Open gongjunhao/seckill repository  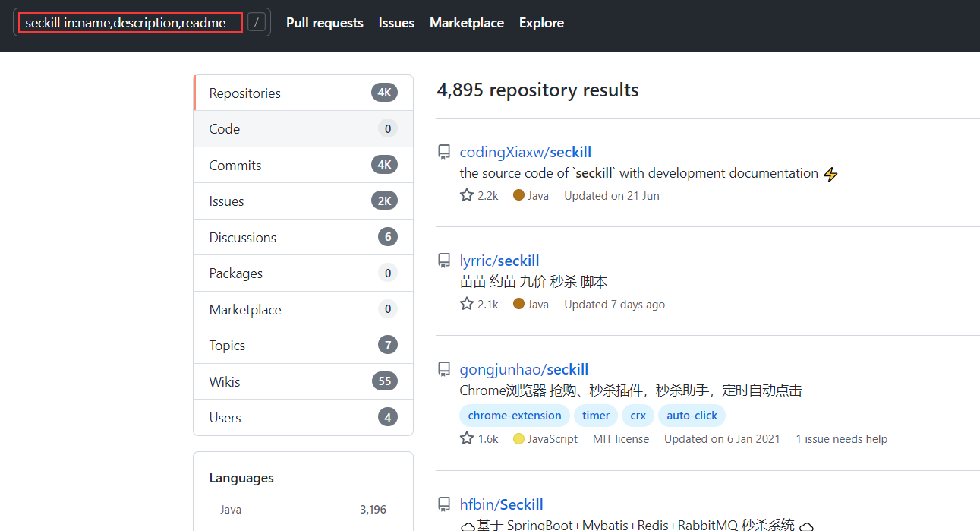(524, 369)
